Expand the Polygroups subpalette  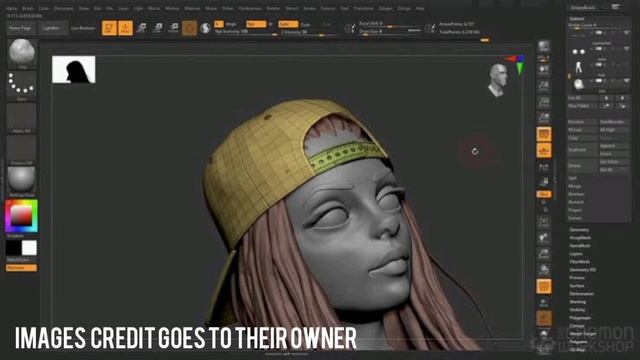click(x=580, y=318)
